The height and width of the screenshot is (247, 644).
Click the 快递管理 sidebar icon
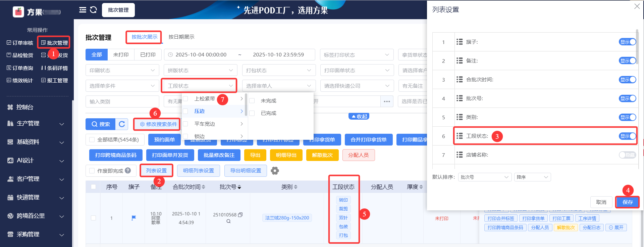point(10,198)
